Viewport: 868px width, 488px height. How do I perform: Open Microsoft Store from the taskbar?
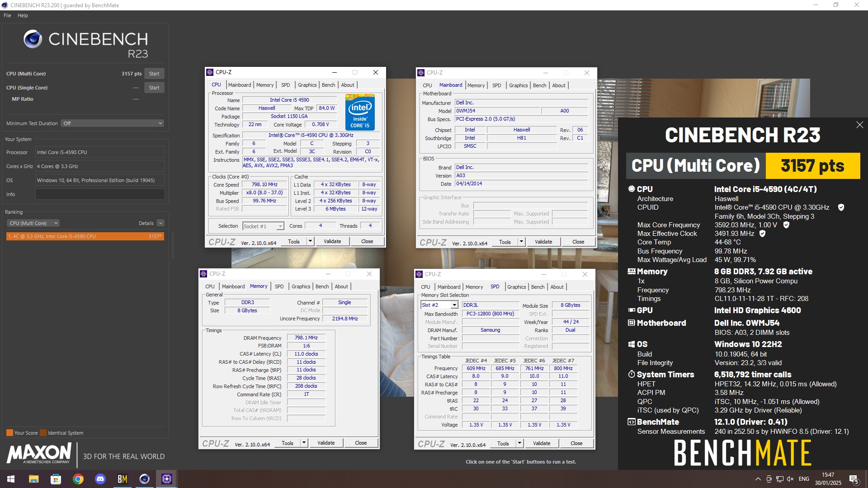(56, 479)
